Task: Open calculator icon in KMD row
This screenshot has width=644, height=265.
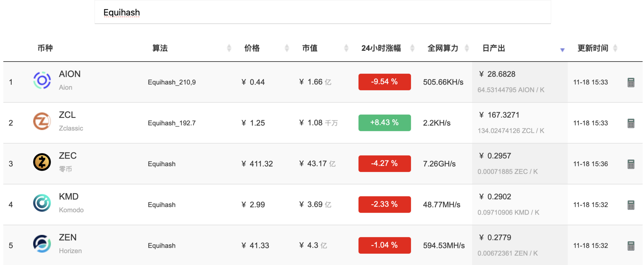Action: (631, 205)
